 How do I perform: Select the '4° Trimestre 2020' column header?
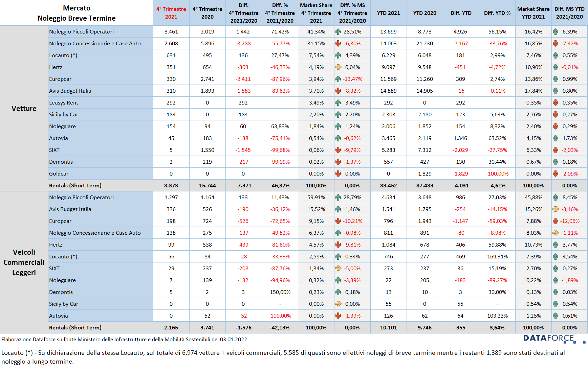[x=207, y=13]
